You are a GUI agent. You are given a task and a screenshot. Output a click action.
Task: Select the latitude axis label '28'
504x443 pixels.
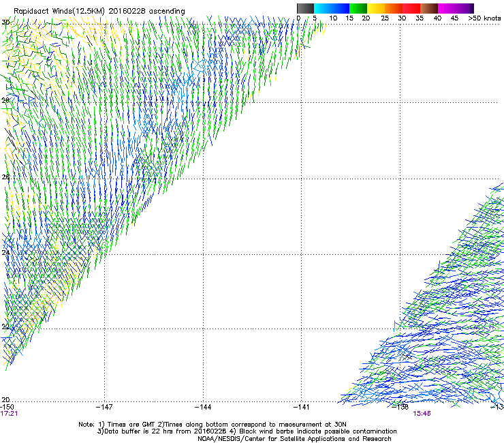pyautogui.click(x=5, y=100)
